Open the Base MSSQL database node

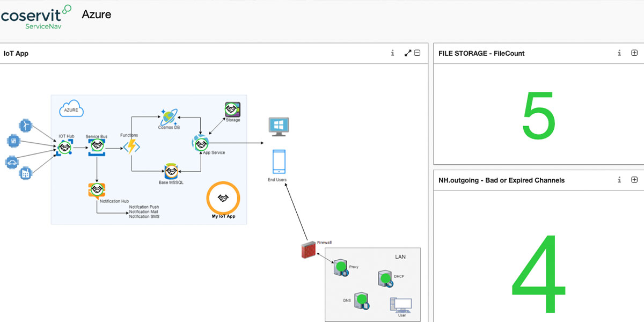171,171
